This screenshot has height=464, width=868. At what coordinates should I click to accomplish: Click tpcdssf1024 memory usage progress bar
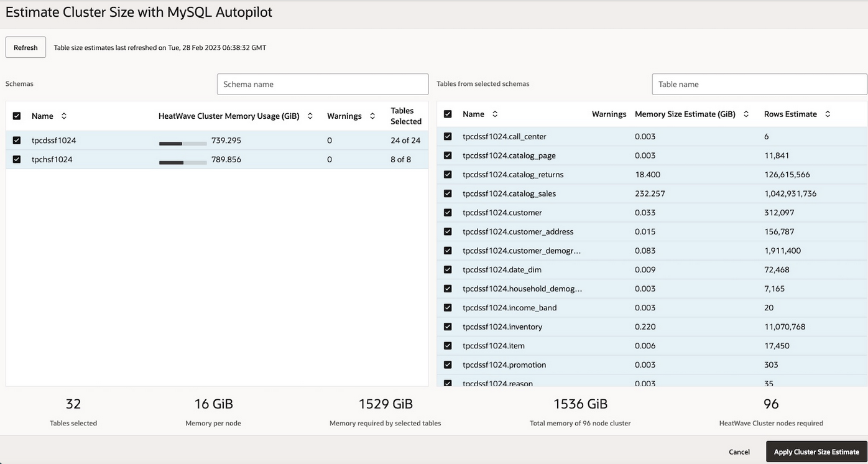[183, 144]
